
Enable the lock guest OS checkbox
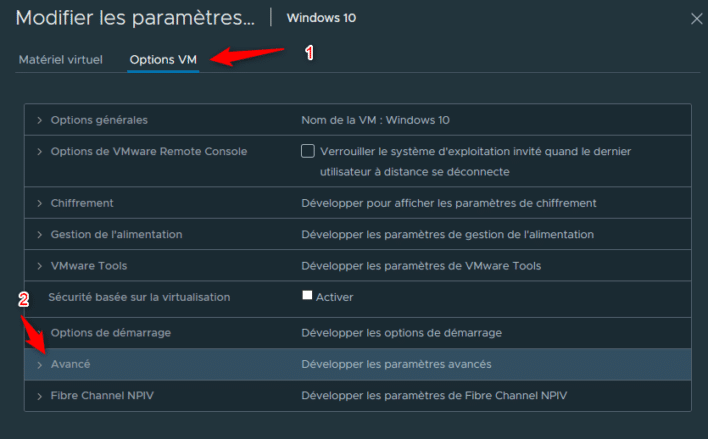click(308, 152)
